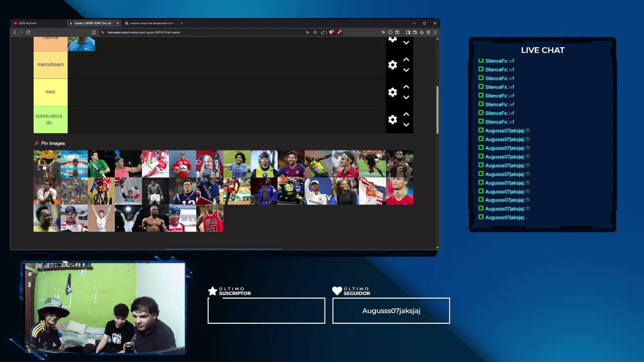The width and height of the screenshot is (644, 362).
Task: Click the empty último suscriptor box
Action: tap(266, 311)
